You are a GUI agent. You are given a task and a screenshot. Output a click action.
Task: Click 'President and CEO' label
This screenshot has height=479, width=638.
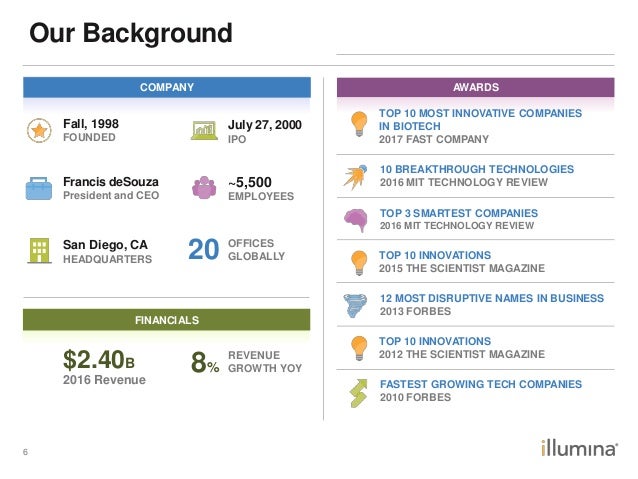click(111, 195)
